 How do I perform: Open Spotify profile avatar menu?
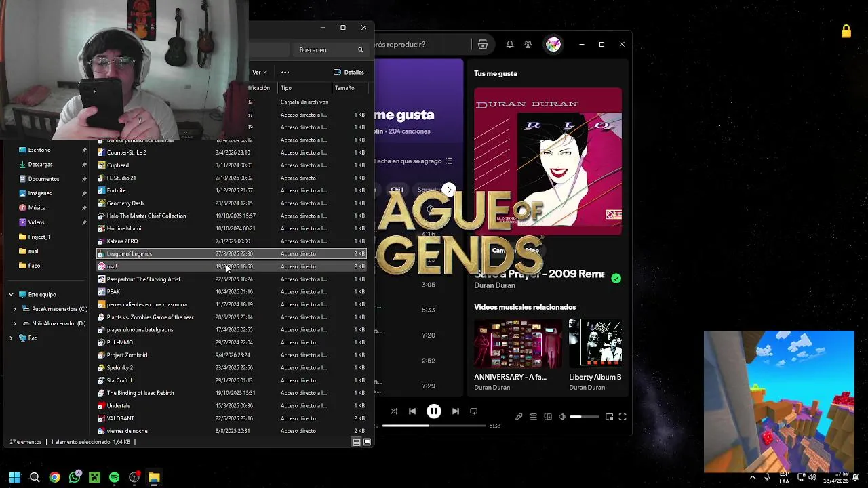[x=553, y=45]
